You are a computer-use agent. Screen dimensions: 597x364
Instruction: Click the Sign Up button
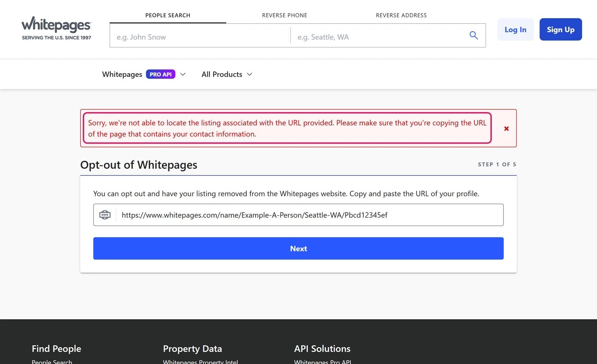[561, 29]
